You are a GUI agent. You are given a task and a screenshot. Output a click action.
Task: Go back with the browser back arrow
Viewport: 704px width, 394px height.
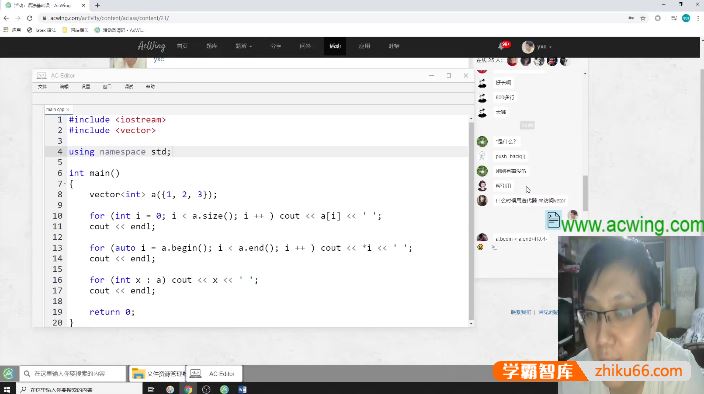click(x=6, y=18)
